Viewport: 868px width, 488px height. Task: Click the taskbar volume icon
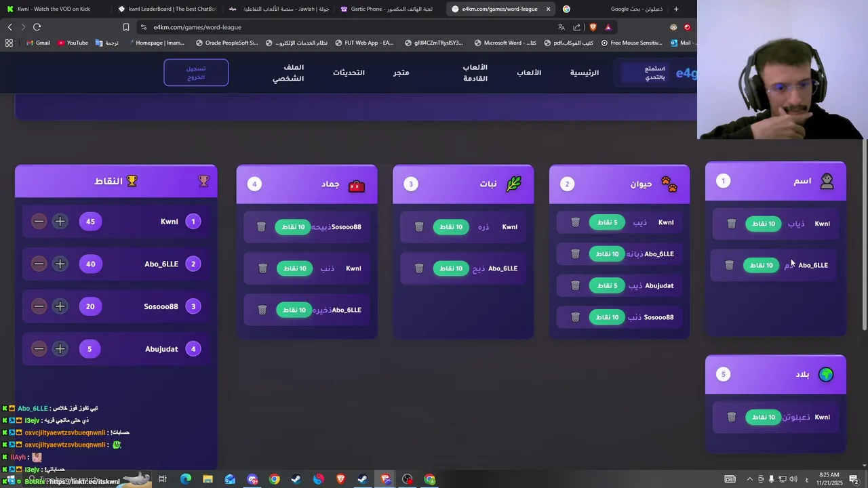pos(793,479)
